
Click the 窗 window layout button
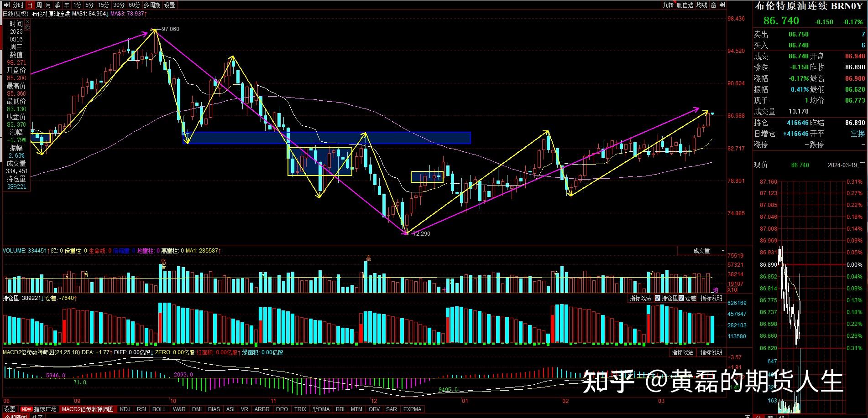pos(713,5)
